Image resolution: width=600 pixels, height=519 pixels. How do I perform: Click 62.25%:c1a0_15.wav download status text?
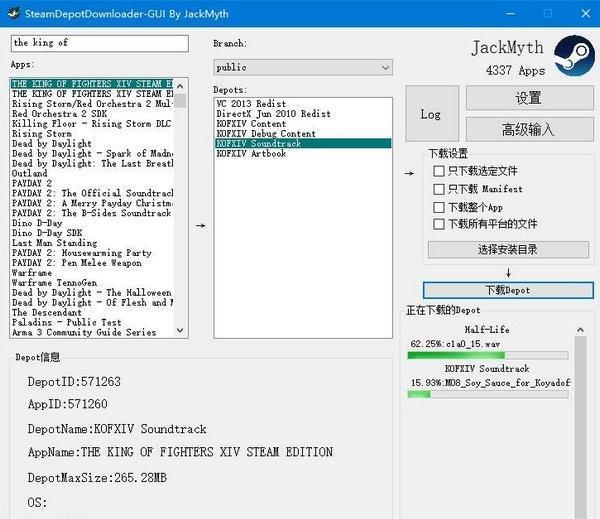(x=455, y=344)
